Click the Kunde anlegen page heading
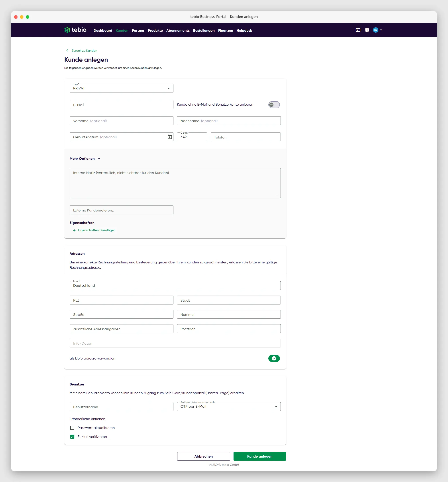 click(x=86, y=60)
